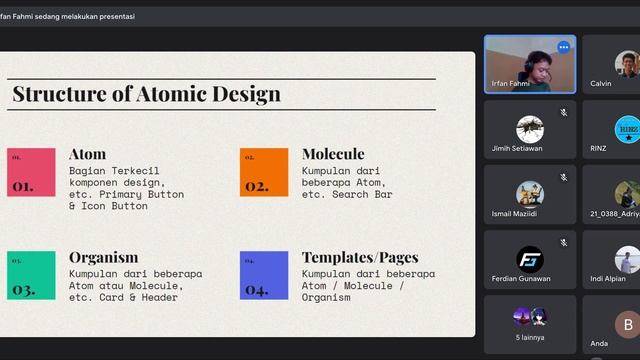Select the 21_0388_Adriy participant tile
Viewport: 640px width, 360px height.
point(611,195)
